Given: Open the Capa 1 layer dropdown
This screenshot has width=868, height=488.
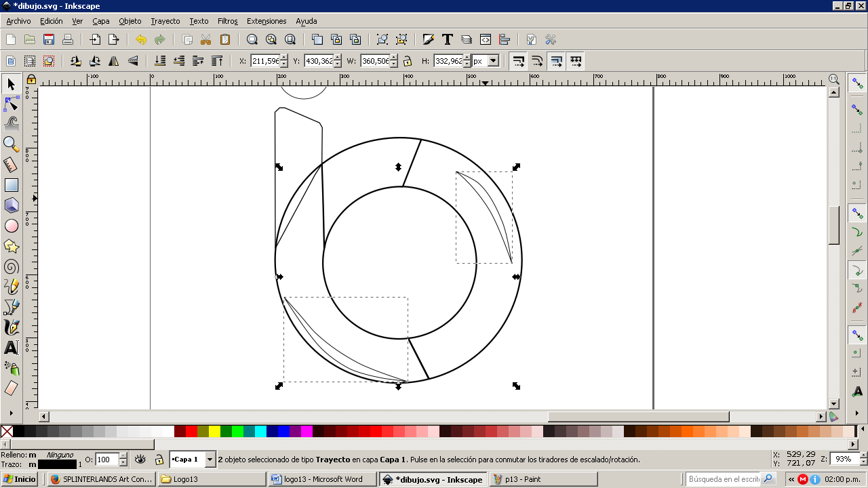Looking at the screenshot, I should [210, 460].
